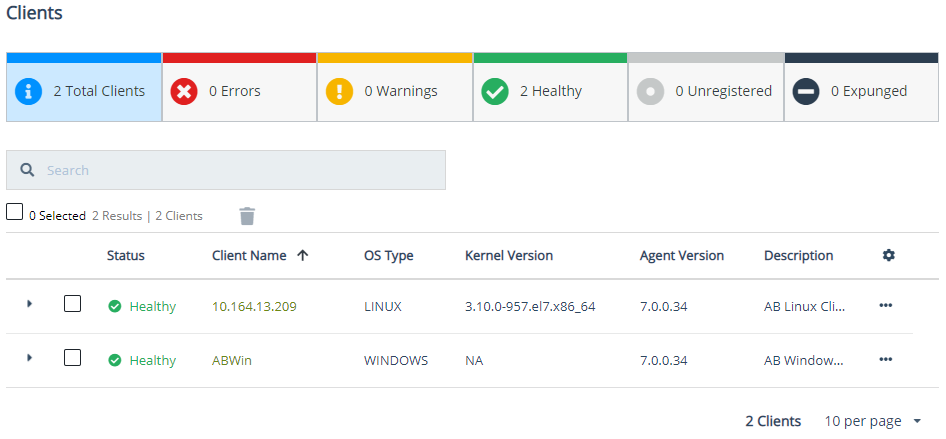Click the green Healthy checkmark icon
This screenshot has height=439, width=946.
point(495,91)
